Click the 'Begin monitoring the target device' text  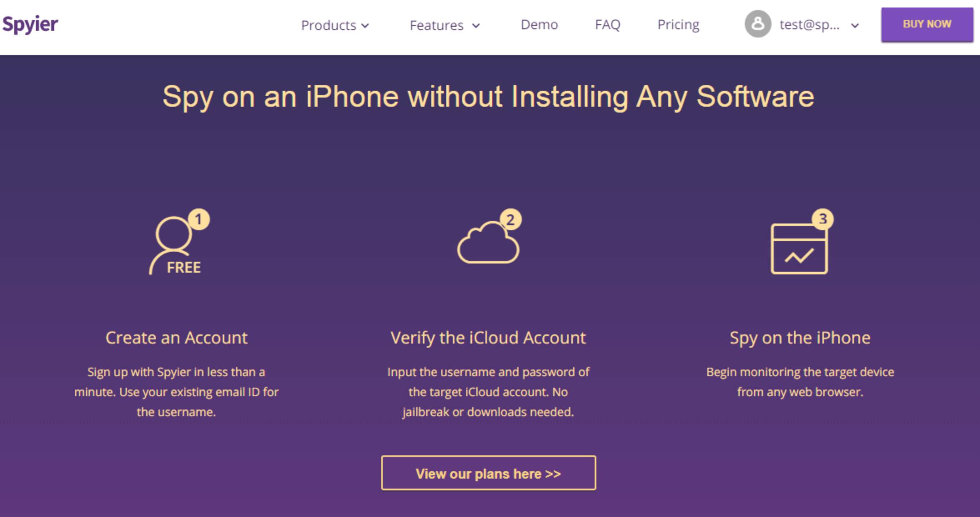click(800, 382)
